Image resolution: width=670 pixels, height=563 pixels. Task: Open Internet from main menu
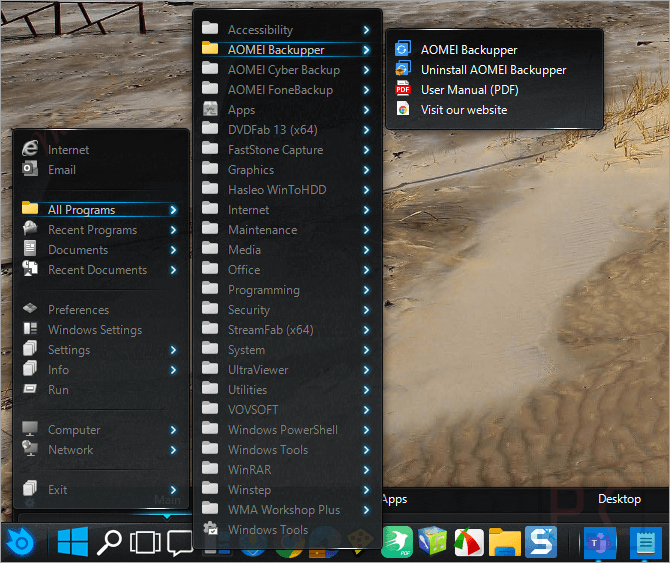[x=68, y=150]
